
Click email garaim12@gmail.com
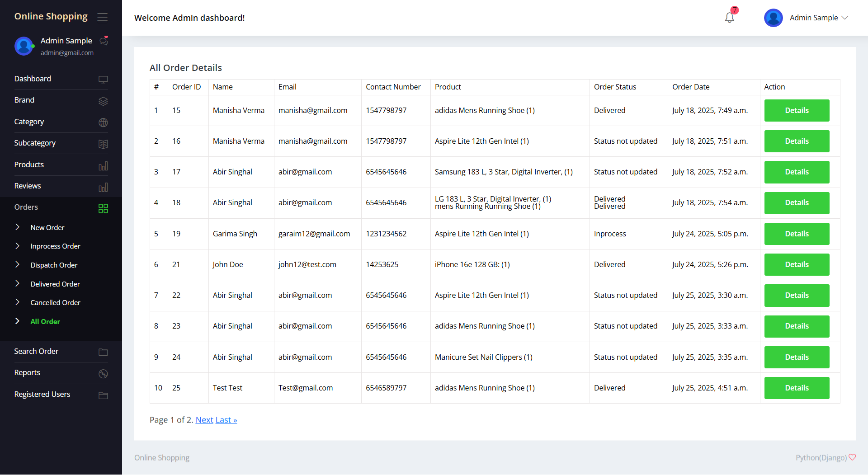[x=314, y=234]
